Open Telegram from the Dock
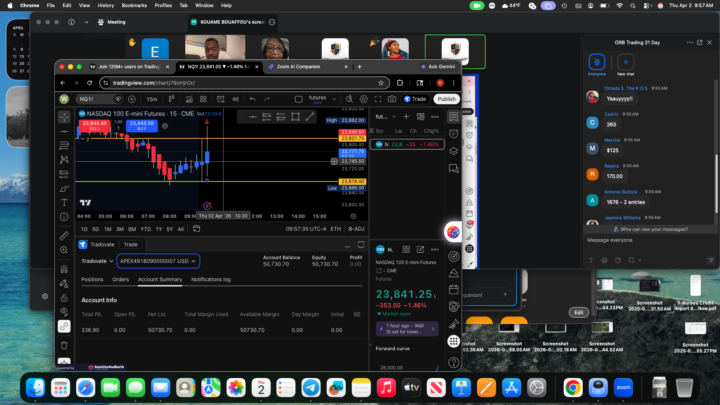Viewport: 720px width, 405px height. 311,388
